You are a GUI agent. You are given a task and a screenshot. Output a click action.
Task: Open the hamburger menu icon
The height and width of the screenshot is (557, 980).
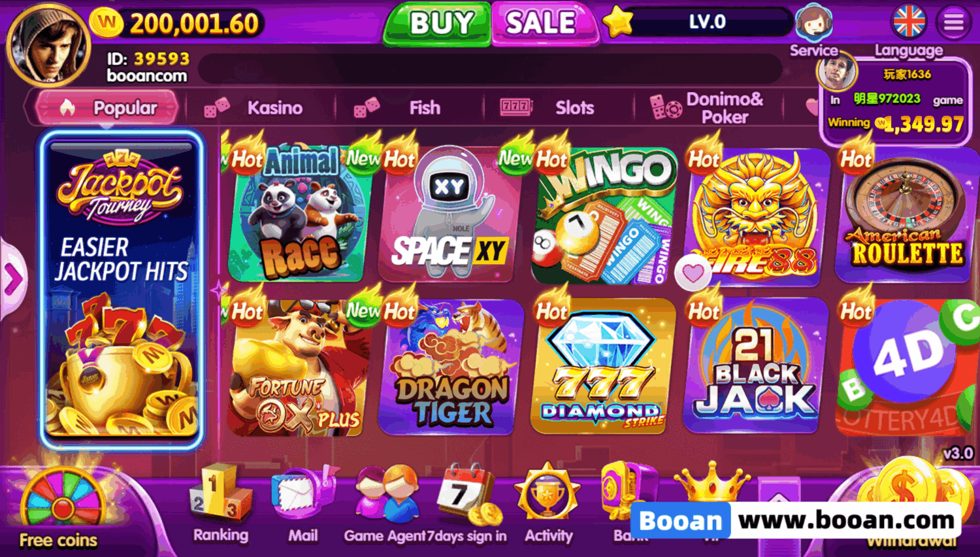tap(954, 22)
